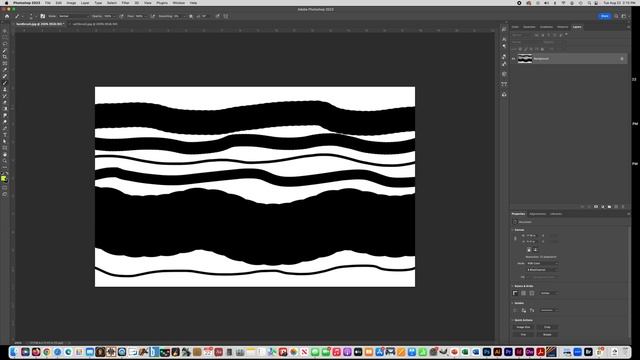This screenshot has height=360, width=640.
Task: Open the layer blend mode dropdown
Action: (527, 42)
